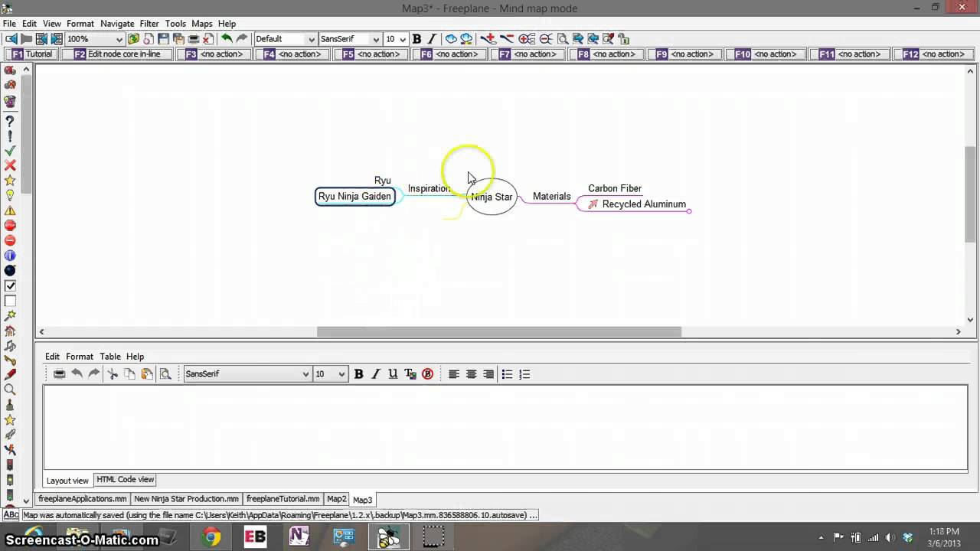Add the black bomb icon
The height and width of the screenshot is (551, 980).
click(10, 270)
